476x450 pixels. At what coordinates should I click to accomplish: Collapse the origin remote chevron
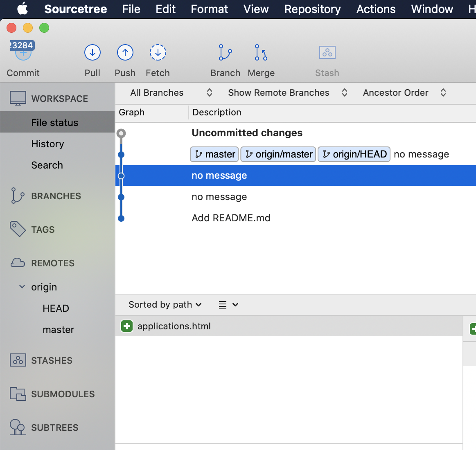(22, 286)
